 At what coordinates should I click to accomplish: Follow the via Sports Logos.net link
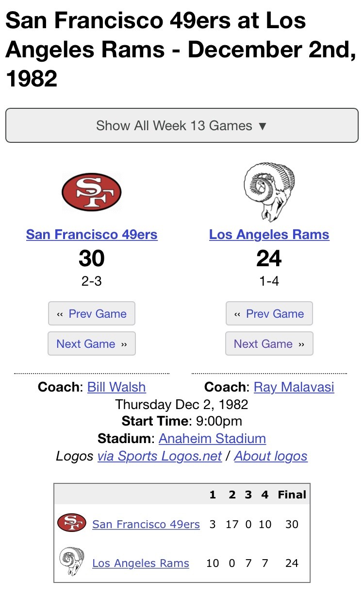coord(160,456)
